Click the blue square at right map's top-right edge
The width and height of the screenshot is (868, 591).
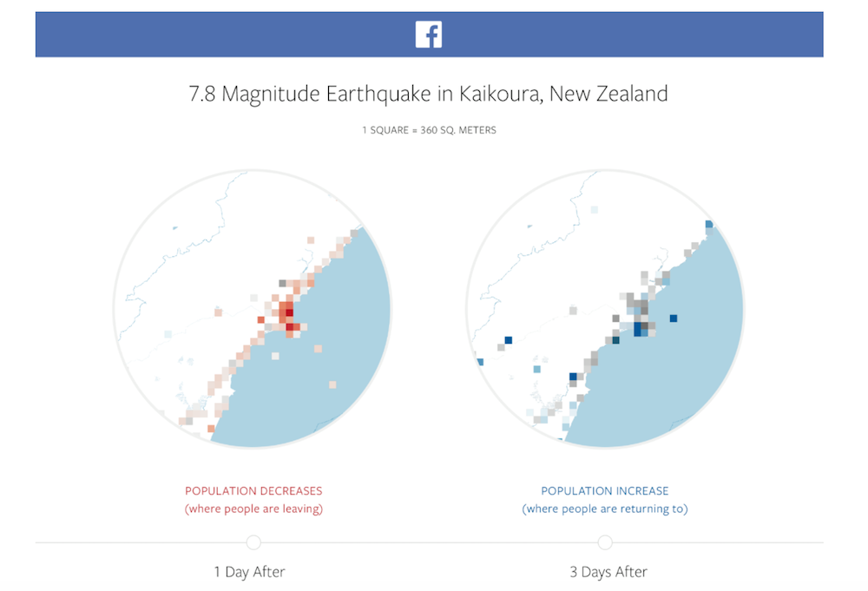pyautogui.click(x=709, y=225)
